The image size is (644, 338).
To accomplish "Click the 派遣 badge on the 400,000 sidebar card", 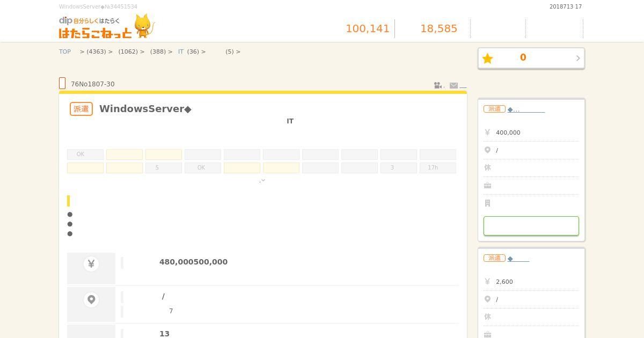I will 494,109.
